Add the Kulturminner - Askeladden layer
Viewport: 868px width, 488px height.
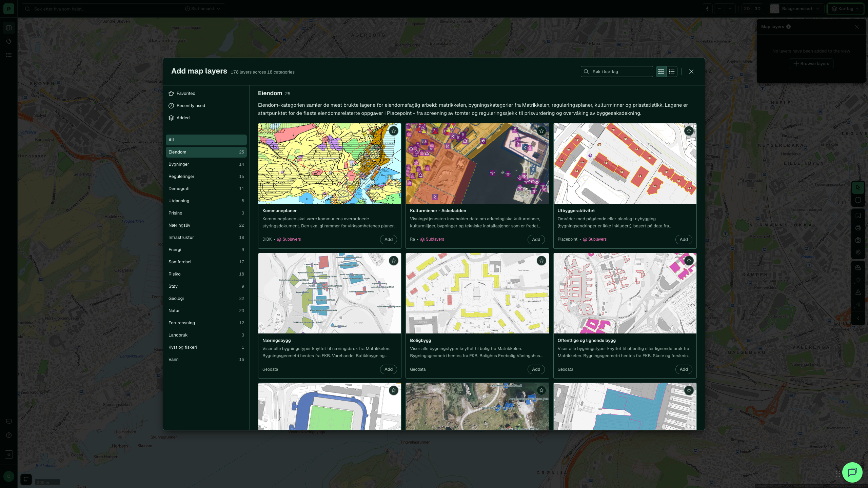pos(536,240)
